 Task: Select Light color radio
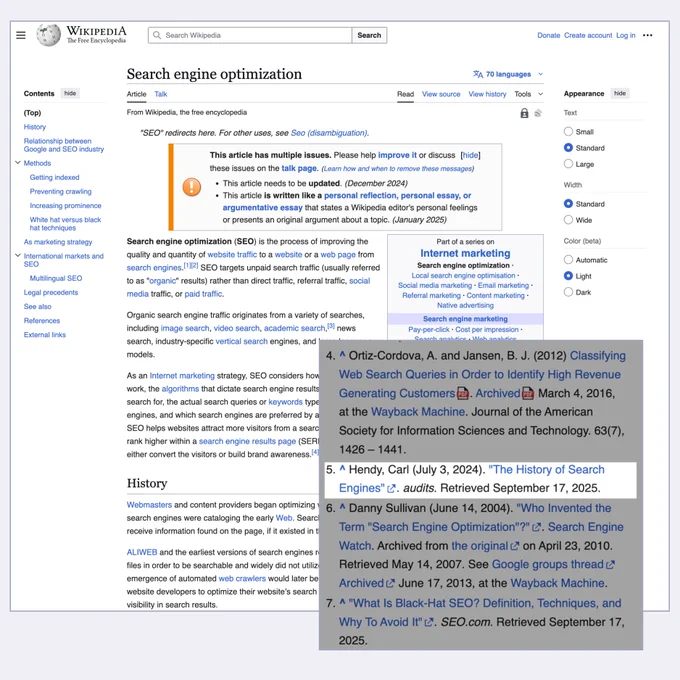coord(568,276)
